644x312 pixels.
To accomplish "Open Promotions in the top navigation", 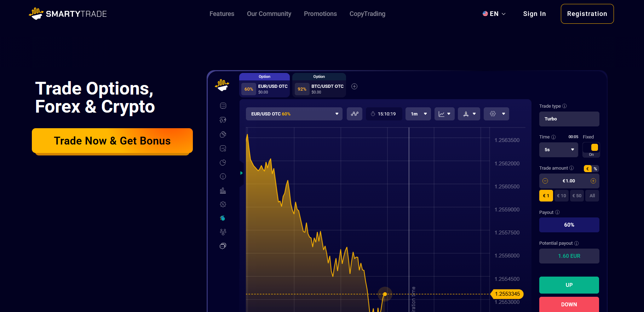I will click(x=320, y=14).
